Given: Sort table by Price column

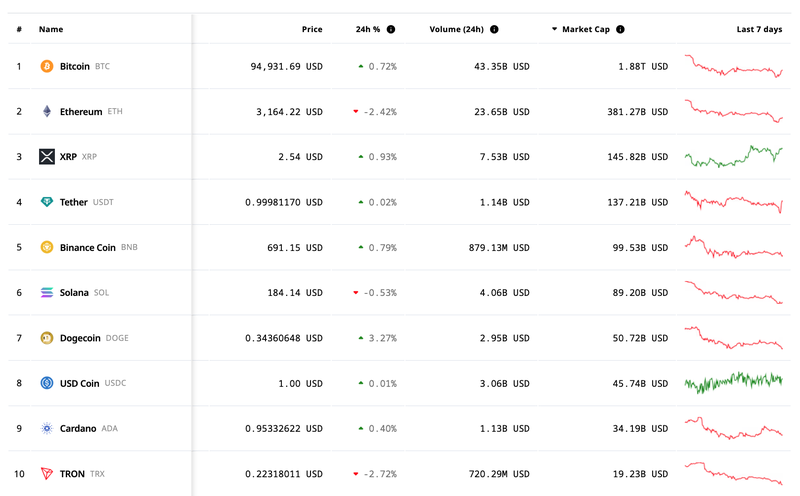Looking at the screenshot, I should pyautogui.click(x=312, y=29).
